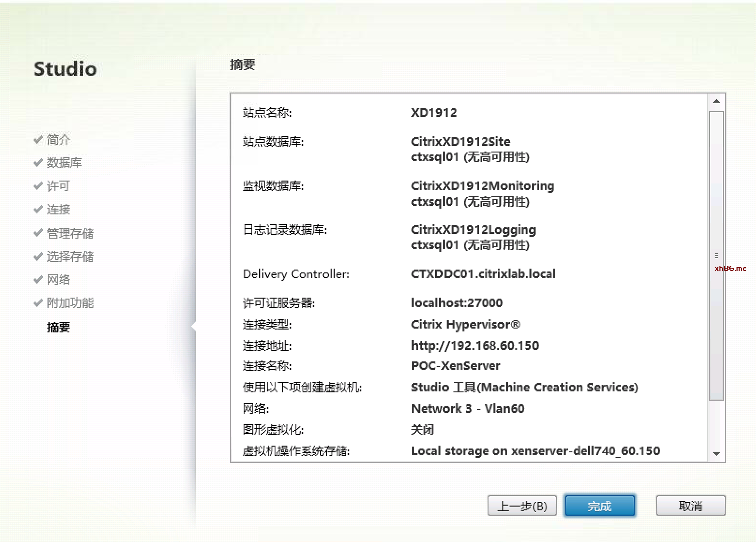Click the checkmark icon beside 数据库
The image size is (756, 542).
38,163
